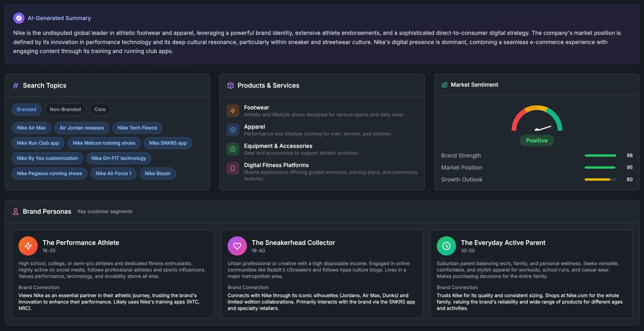Click the AI-Generated Summary heading

(x=59, y=18)
